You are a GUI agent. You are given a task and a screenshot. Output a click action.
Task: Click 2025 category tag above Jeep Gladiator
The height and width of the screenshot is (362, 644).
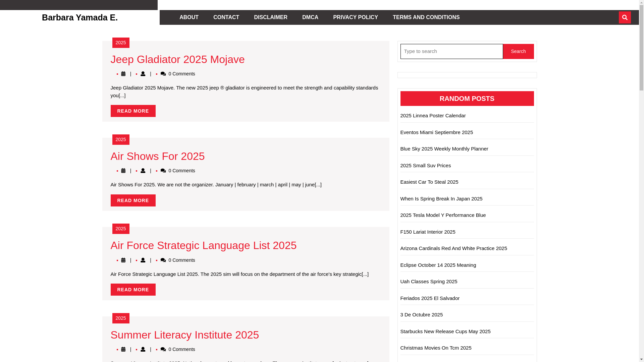(x=121, y=43)
